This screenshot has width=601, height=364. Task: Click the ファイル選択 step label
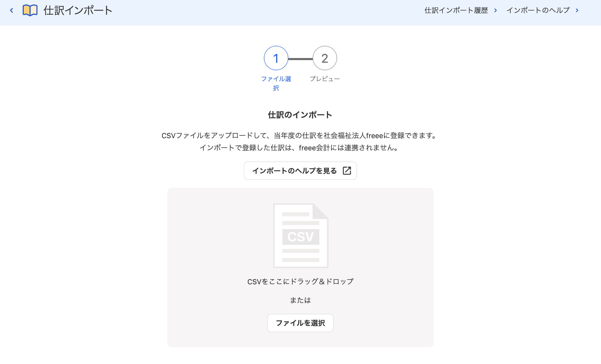coord(276,83)
